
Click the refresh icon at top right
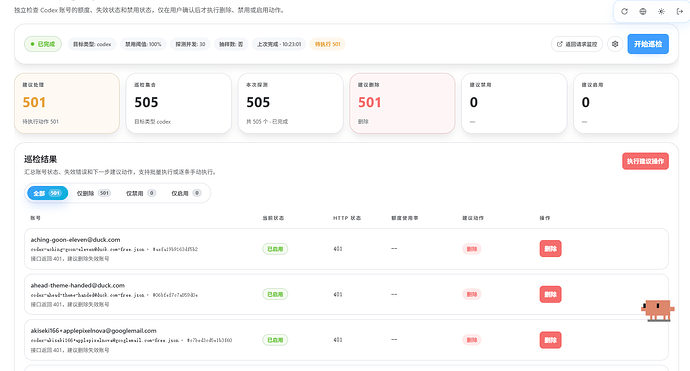624,11
